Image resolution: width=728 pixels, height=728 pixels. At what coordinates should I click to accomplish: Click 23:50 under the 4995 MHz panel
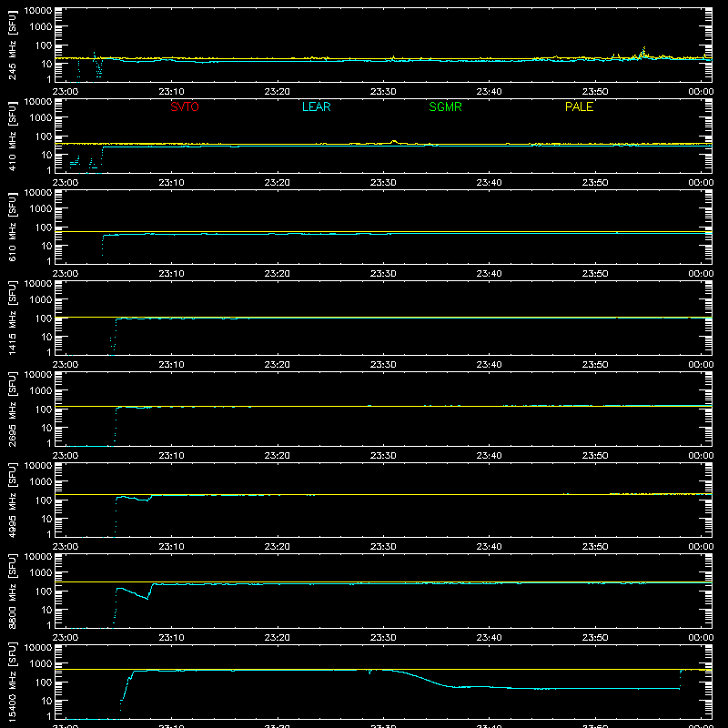pos(595,547)
